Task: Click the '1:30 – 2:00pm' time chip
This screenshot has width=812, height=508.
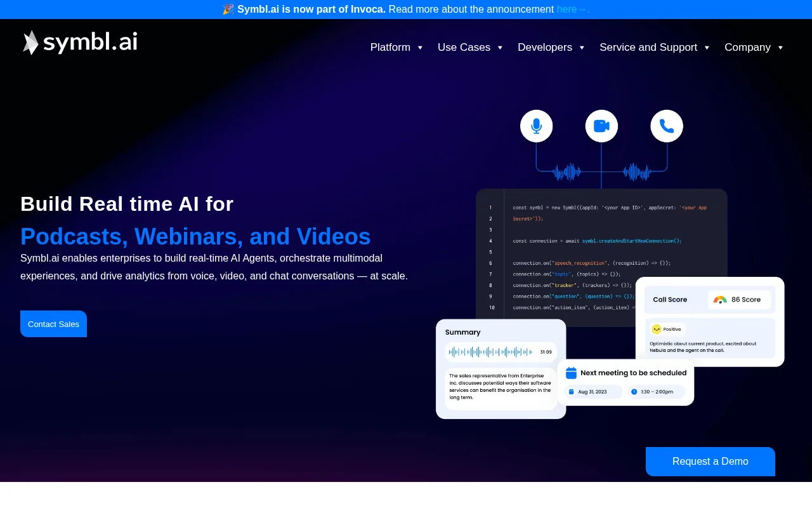Action: coord(657,392)
